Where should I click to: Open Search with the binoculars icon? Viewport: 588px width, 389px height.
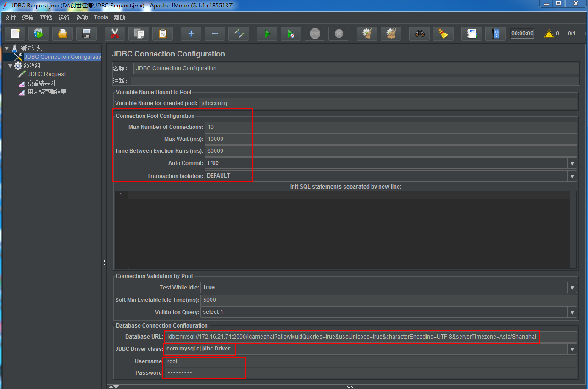pyautogui.click(x=420, y=33)
